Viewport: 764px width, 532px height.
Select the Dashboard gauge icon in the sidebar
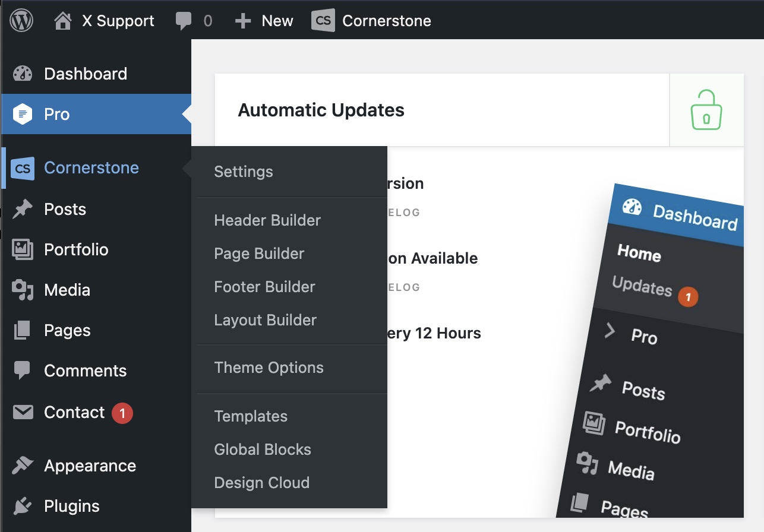[23, 74]
